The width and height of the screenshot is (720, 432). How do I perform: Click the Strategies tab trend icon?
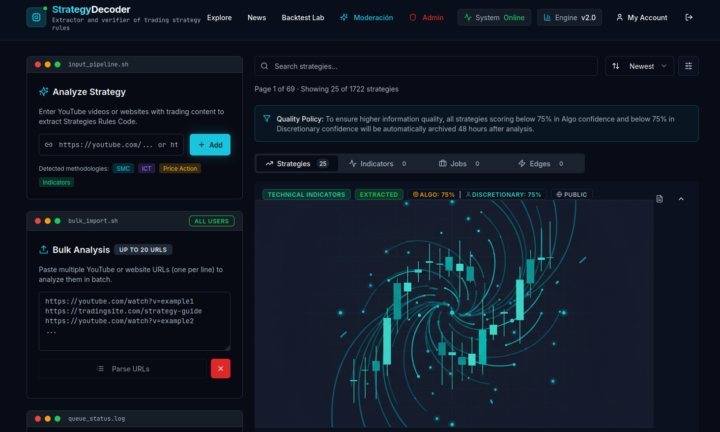269,163
